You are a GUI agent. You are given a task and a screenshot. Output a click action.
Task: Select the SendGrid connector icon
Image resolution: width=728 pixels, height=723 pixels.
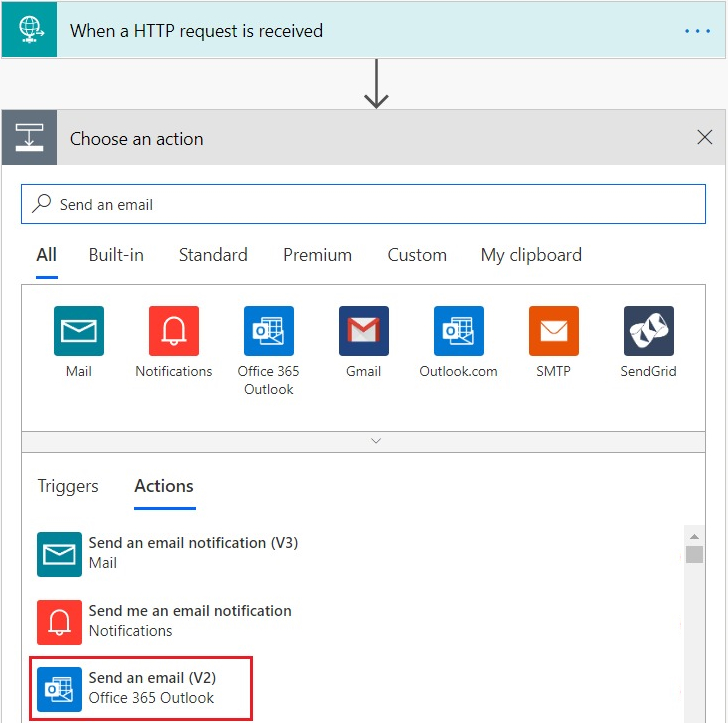click(x=649, y=331)
